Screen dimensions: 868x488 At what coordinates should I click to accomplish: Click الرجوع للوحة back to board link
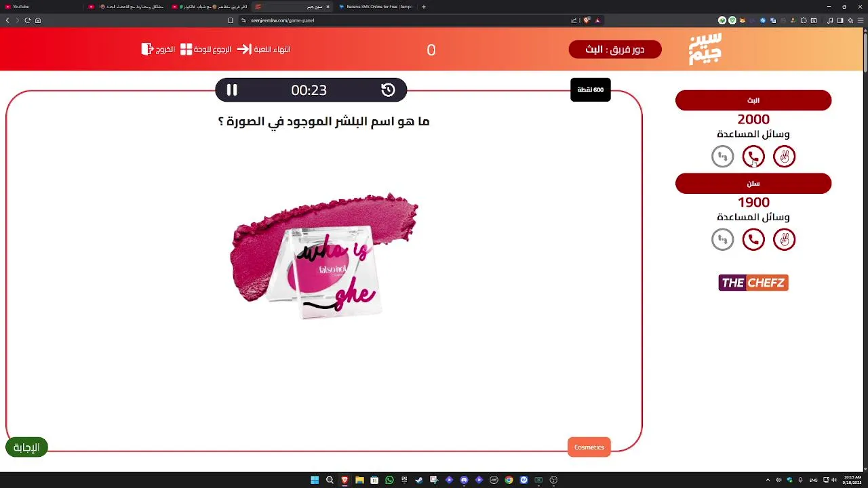coord(213,49)
